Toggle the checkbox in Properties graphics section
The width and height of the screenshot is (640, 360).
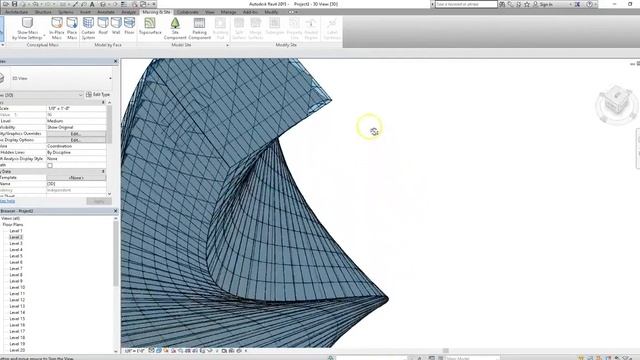(50, 165)
